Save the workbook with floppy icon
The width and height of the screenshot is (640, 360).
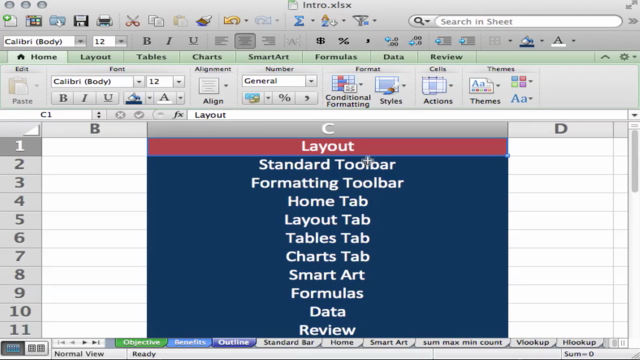(81, 20)
